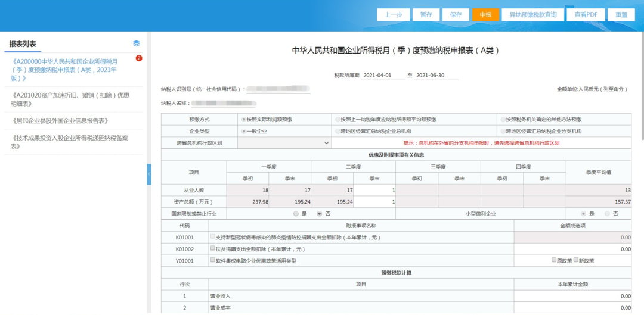Click the 税款所属期 start date field
The width and height of the screenshot is (644, 315).
click(x=383, y=76)
